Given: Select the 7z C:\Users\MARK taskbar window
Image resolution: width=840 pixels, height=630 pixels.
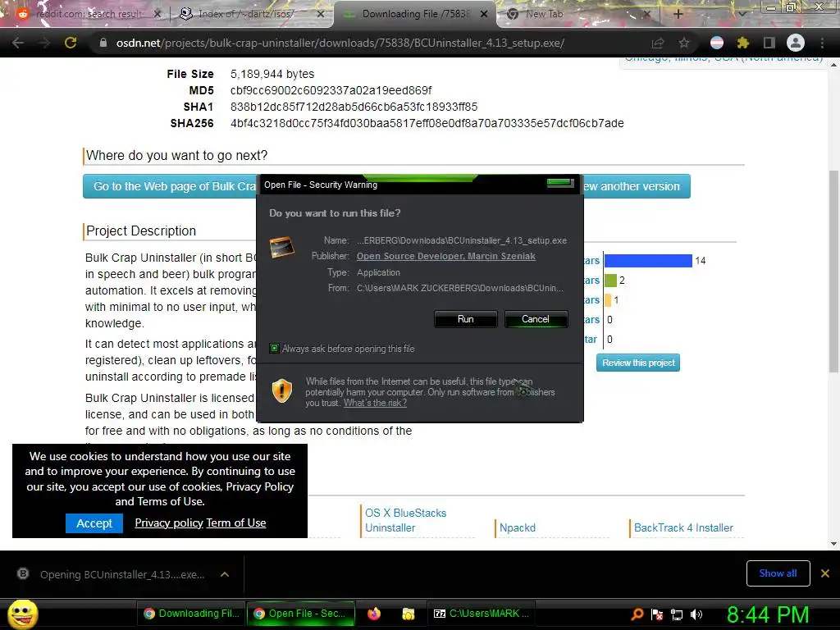Looking at the screenshot, I should [x=481, y=614].
